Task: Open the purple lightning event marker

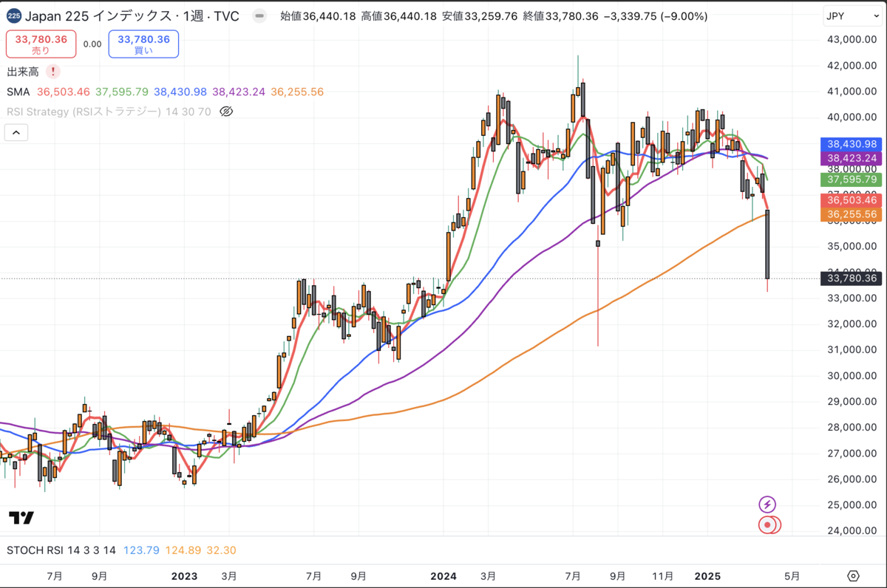Action: point(767,505)
